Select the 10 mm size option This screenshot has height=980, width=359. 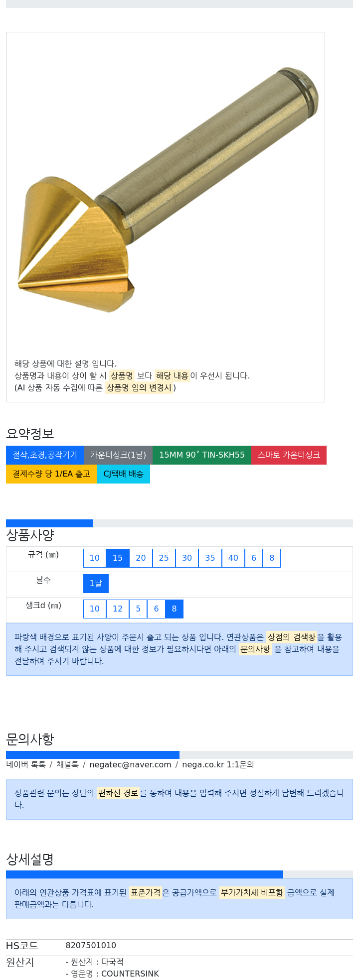[95, 558]
